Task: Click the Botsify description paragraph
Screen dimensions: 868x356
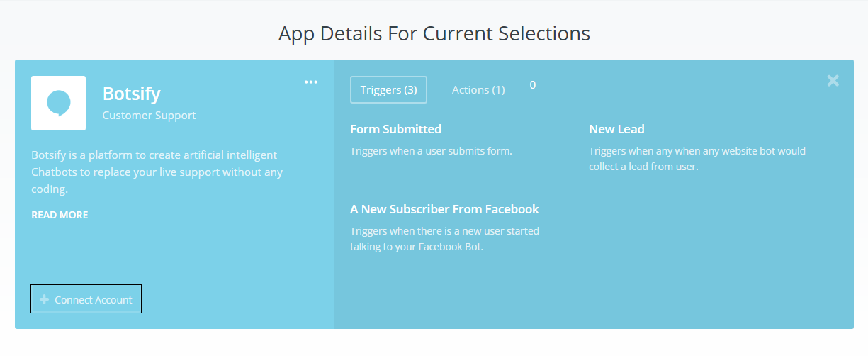Action: [x=157, y=172]
